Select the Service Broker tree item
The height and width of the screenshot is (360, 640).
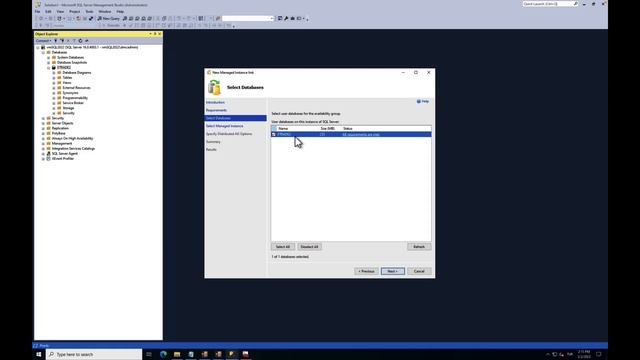tap(73, 103)
